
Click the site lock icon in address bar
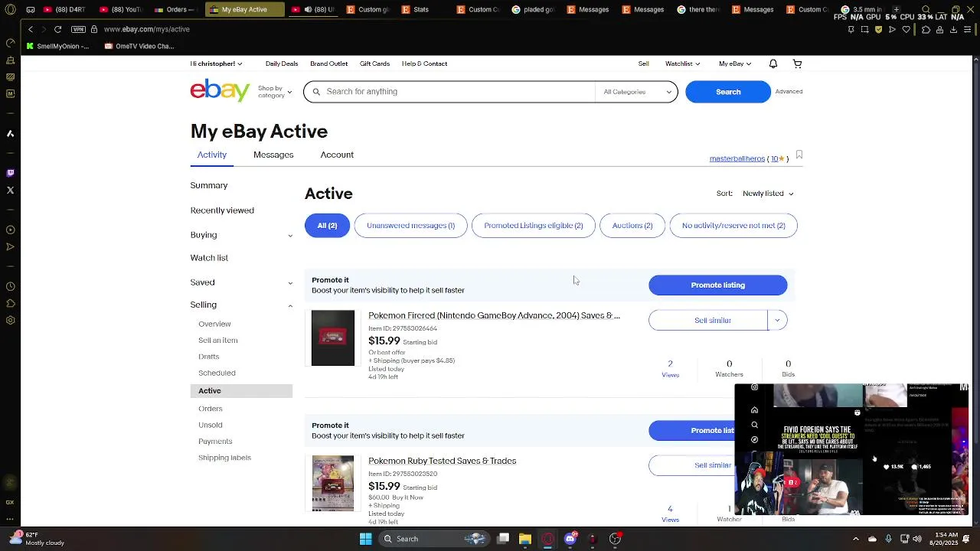pyautogui.click(x=94, y=29)
